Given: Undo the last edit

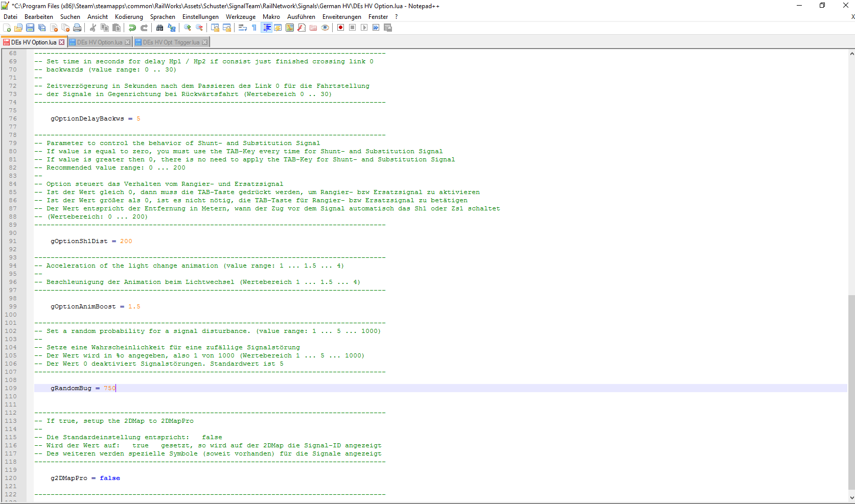Looking at the screenshot, I should [132, 28].
